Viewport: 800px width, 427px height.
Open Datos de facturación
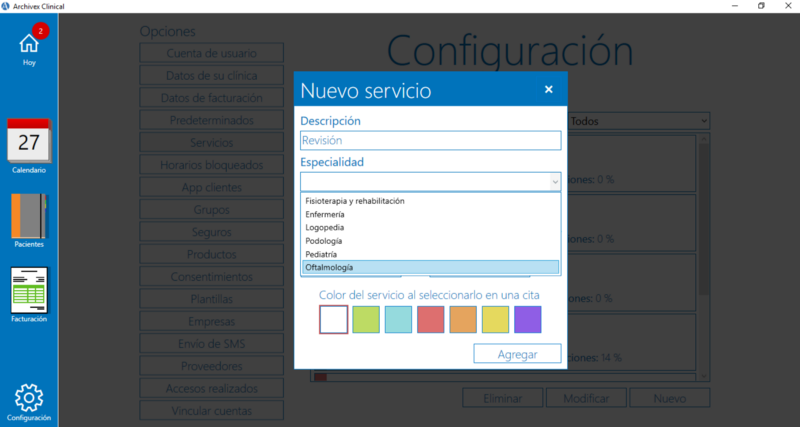coord(212,98)
